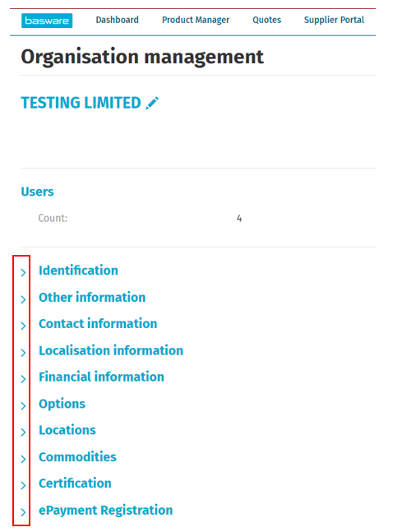Image resolution: width=393 pixels, height=532 pixels.
Task: Expand the Locations section chevron
Action: pos(23,433)
